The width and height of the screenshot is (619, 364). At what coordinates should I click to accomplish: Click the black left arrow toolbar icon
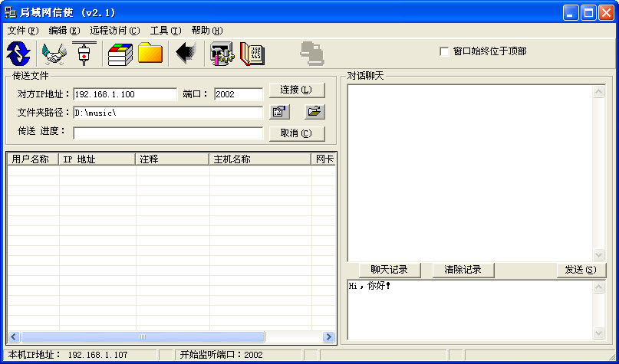[x=186, y=53]
